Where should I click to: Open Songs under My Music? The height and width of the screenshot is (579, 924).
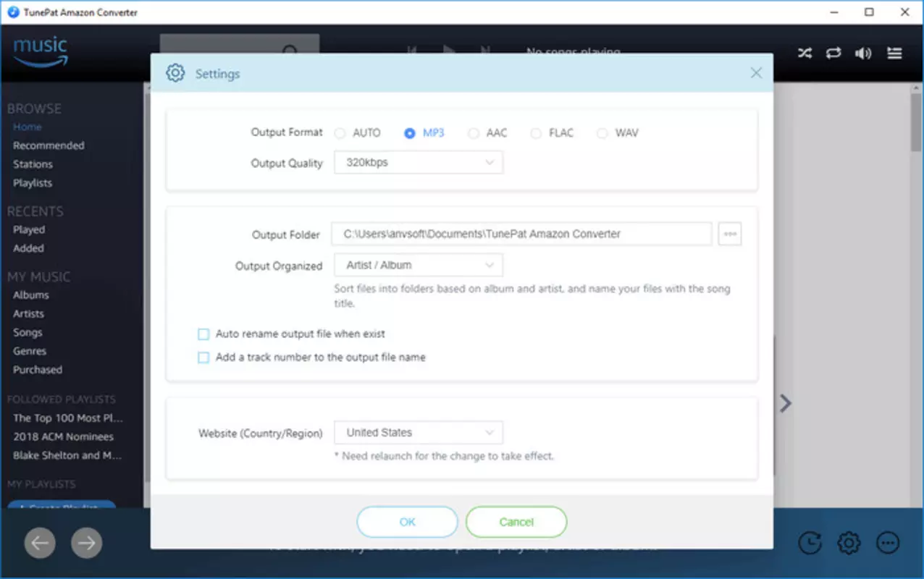click(x=28, y=333)
